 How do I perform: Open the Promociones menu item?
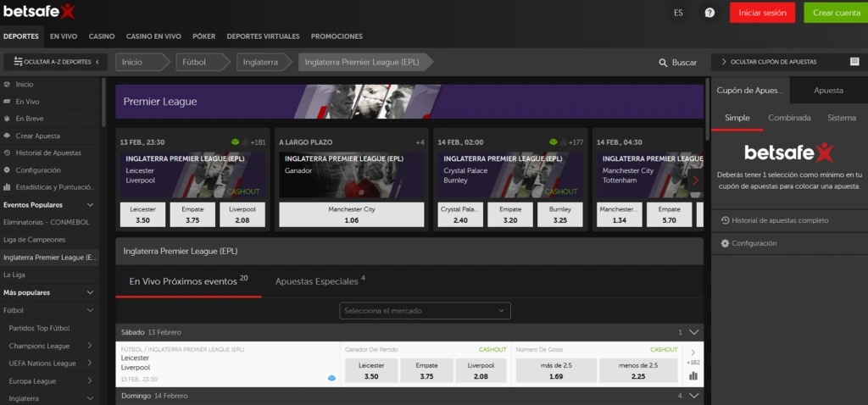[337, 36]
